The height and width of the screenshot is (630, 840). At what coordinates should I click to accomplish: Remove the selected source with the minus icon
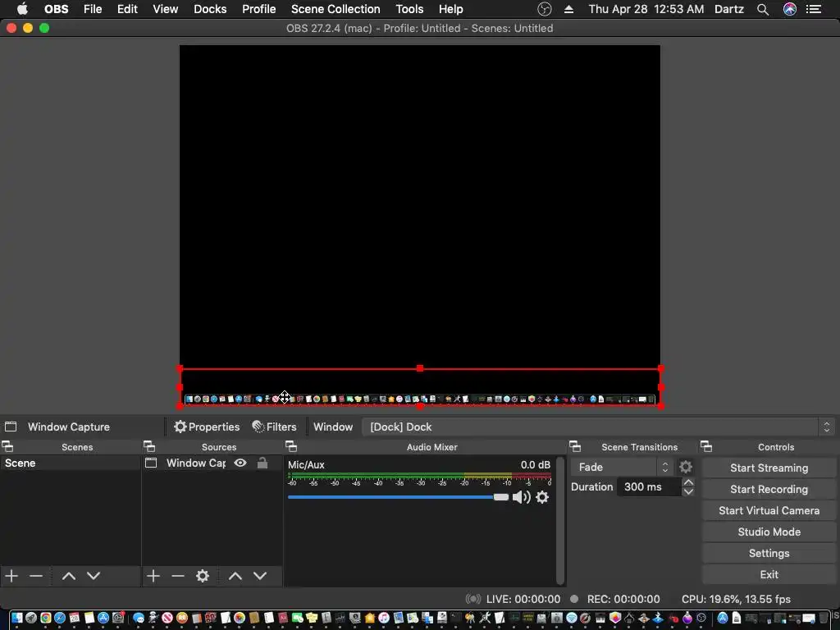tap(178, 576)
